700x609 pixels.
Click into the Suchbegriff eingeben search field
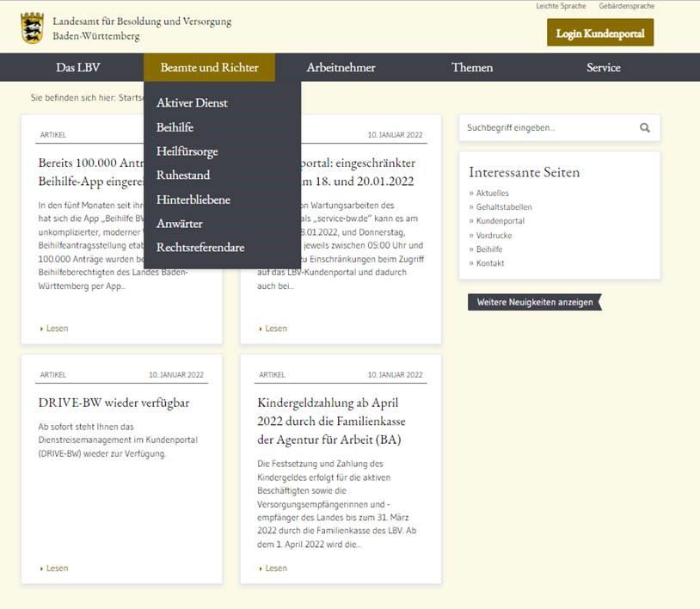(548, 128)
